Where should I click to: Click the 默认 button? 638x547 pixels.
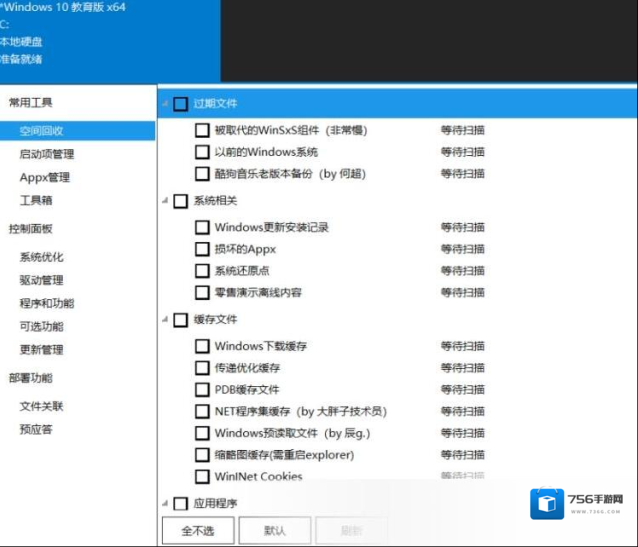tap(274, 530)
